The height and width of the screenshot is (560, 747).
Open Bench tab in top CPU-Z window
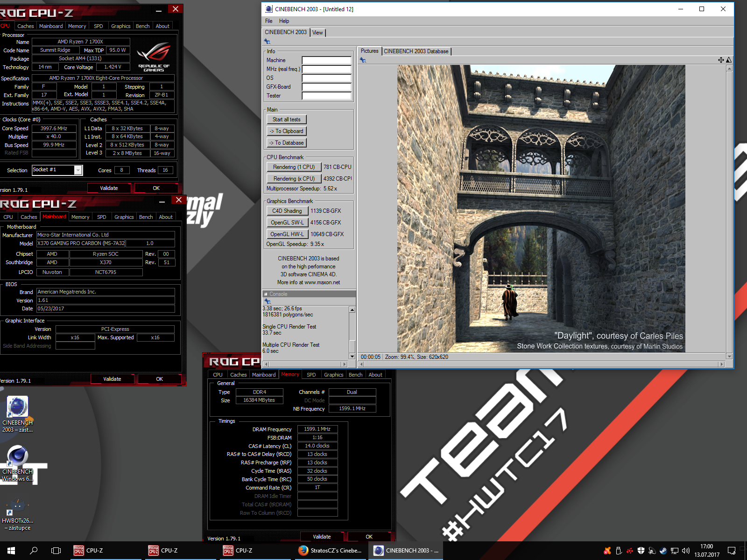pyautogui.click(x=142, y=26)
